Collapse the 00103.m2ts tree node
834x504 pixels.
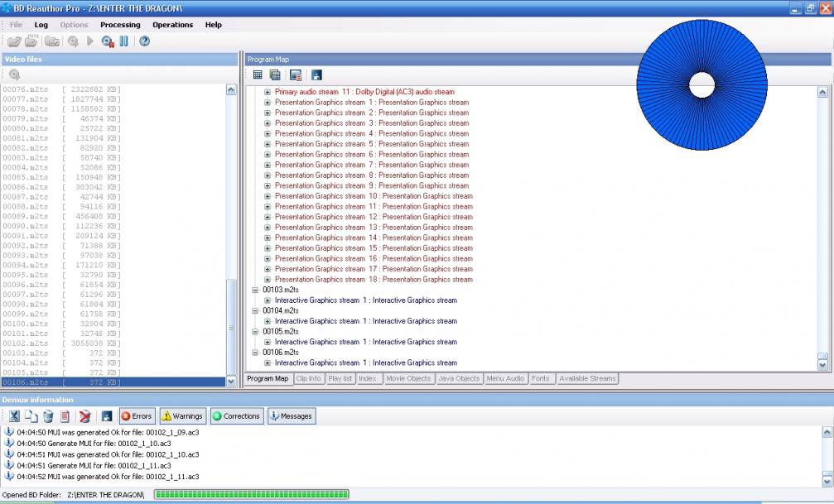coord(255,290)
